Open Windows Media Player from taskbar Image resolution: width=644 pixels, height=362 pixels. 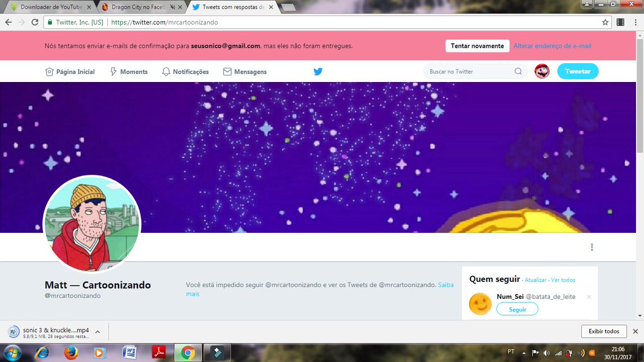(99, 352)
